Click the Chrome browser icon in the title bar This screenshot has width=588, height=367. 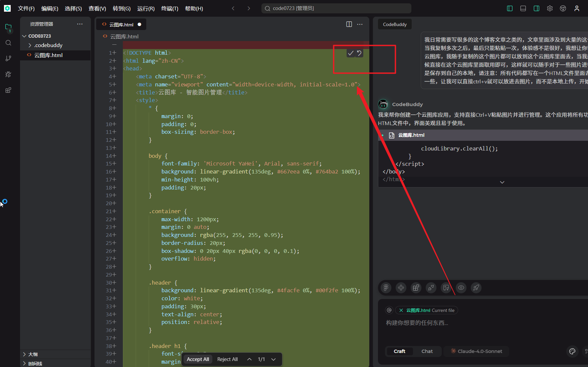click(563, 8)
